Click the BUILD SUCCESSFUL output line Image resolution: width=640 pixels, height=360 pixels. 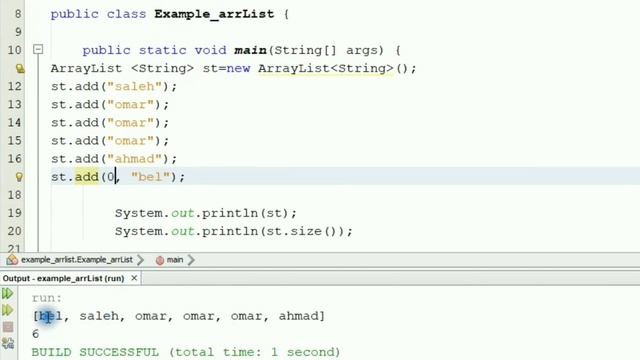click(x=186, y=352)
